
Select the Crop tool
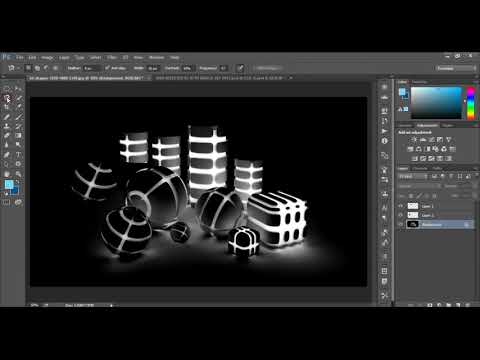pyautogui.click(x=7, y=107)
